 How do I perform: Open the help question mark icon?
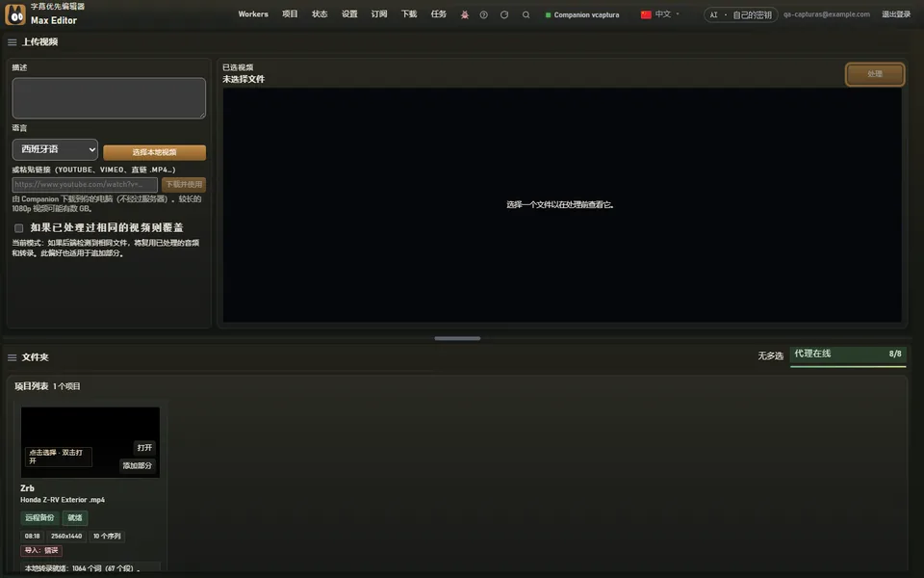tap(484, 14)
